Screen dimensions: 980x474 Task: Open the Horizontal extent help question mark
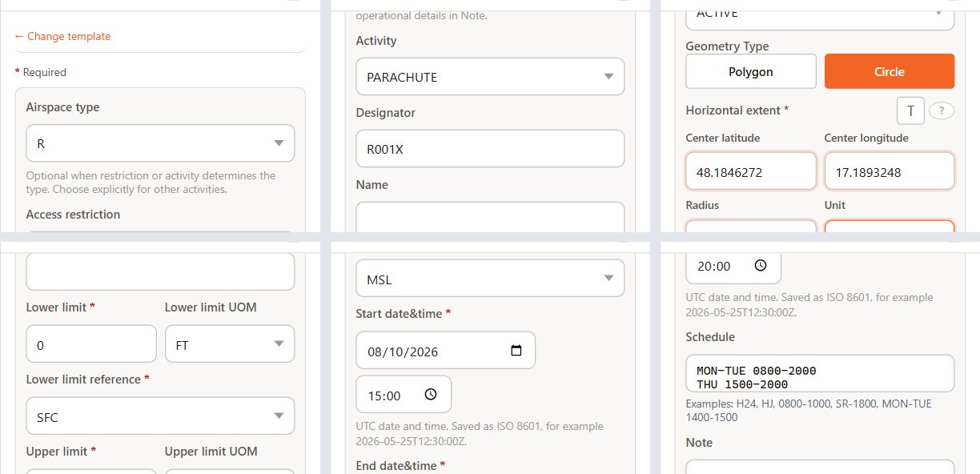(942, 110)
